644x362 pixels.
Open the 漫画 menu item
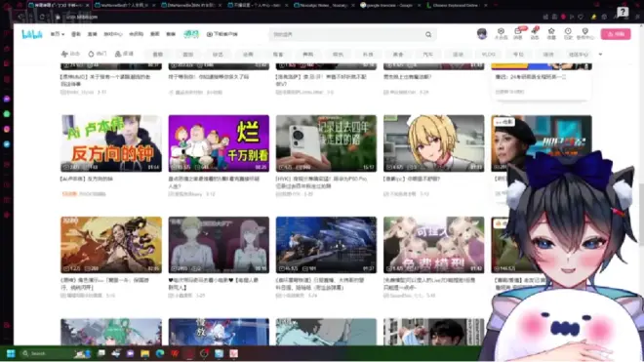155,34
